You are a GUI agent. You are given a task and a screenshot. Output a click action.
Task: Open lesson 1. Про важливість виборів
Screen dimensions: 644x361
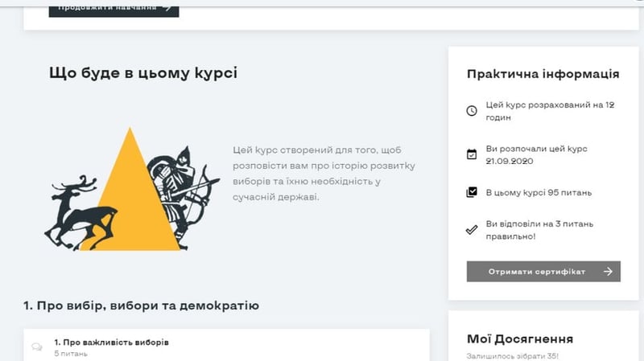[x=112, y=343]
